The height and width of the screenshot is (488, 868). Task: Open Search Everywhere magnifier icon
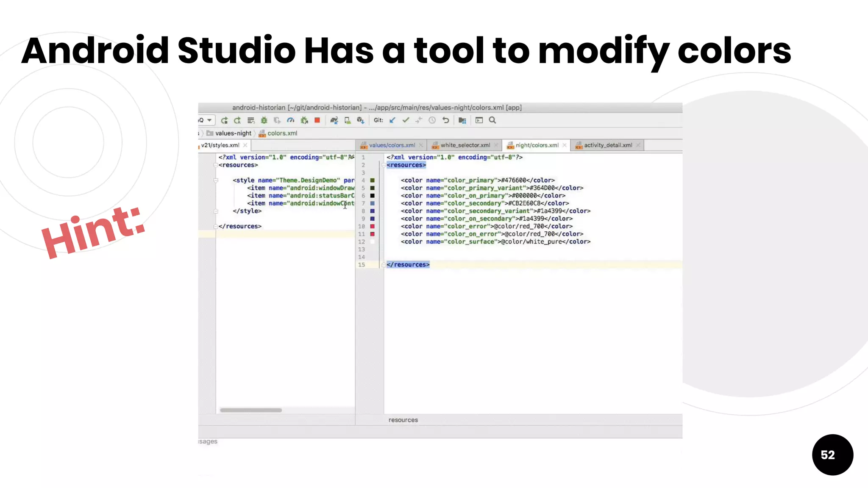(492, 120)
